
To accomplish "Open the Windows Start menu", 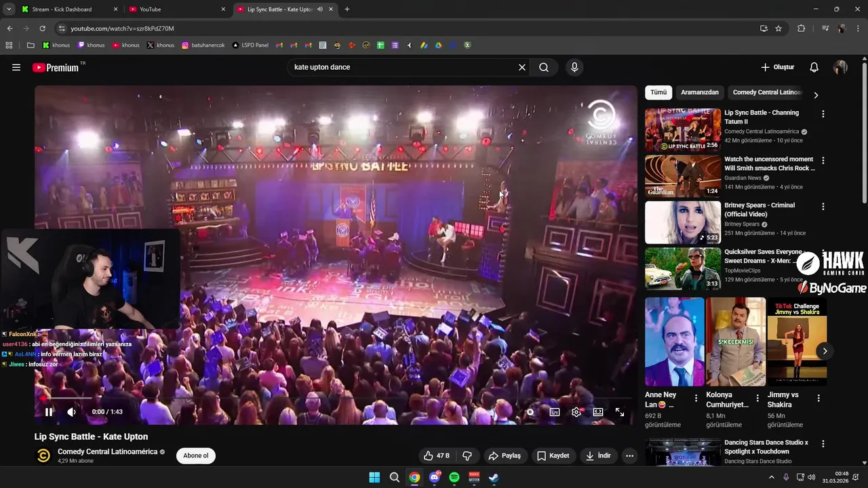I will click(x=374, y=477).
